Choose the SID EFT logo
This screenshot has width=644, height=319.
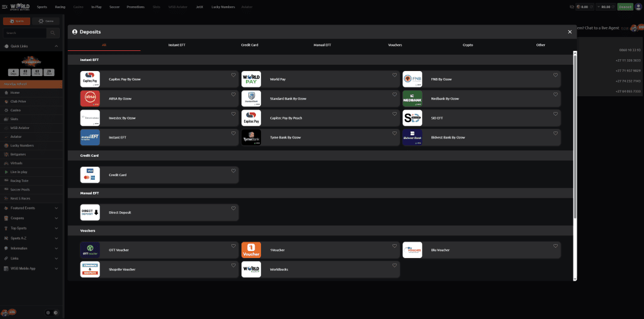[x=412, y=118]
